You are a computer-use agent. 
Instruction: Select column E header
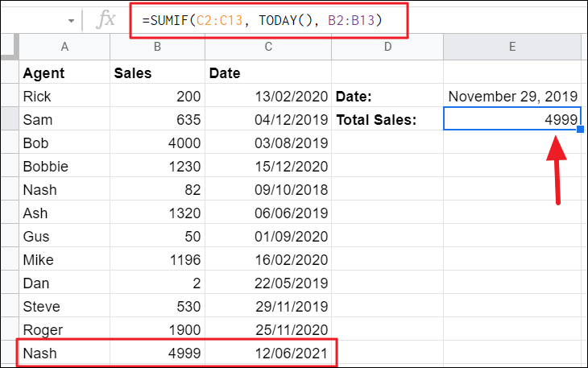pos(512,48)
